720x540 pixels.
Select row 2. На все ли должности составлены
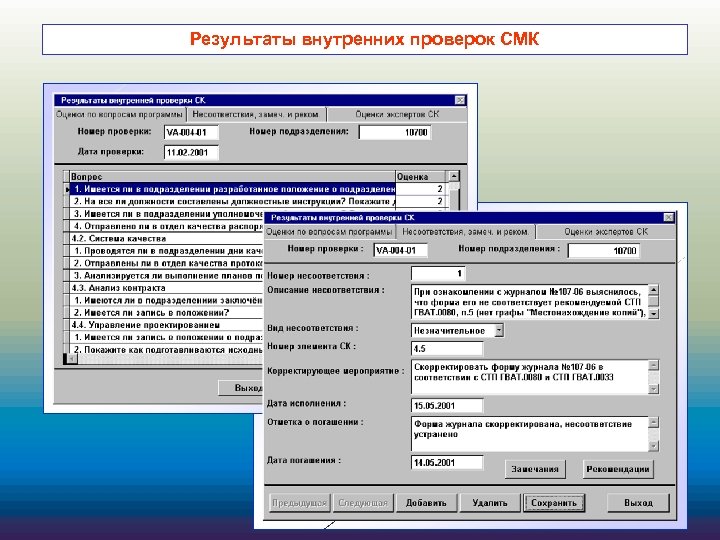click(232, 202)
